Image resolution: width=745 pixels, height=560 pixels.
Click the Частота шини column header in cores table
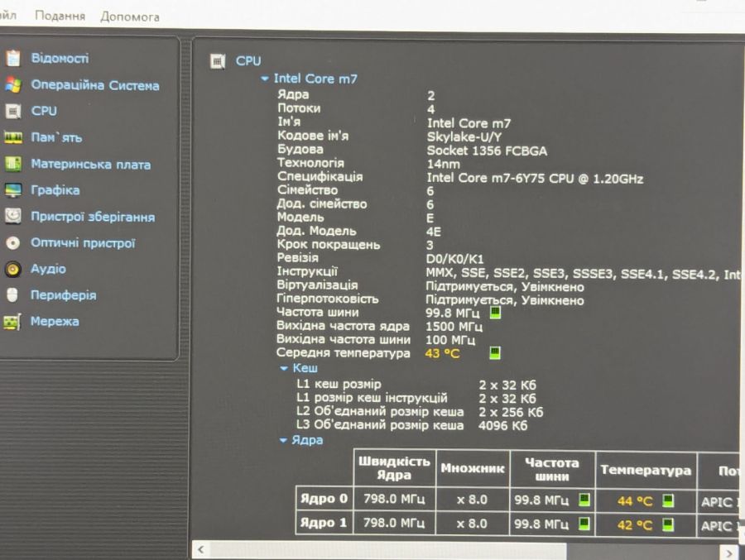click(551, 469)
